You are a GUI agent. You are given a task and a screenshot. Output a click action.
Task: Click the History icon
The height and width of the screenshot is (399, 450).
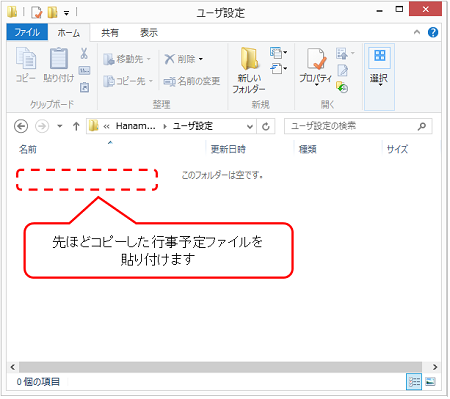point(342,87)
